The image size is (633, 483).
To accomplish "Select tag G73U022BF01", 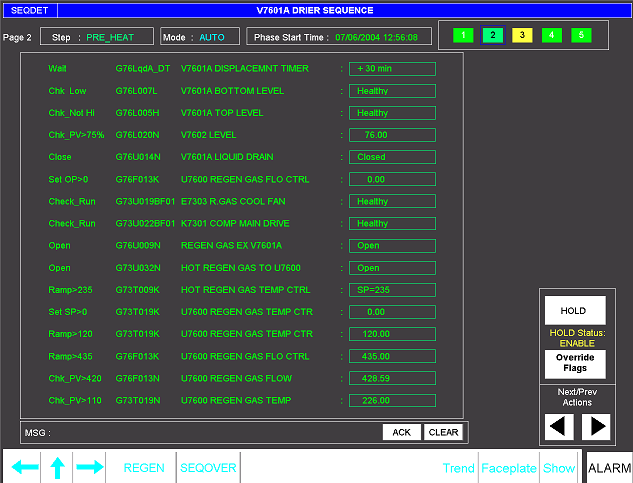I will (x=145, y=223).
